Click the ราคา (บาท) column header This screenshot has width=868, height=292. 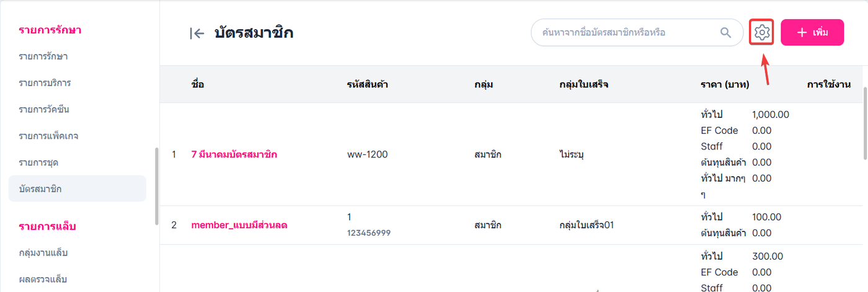click(724, 84)
